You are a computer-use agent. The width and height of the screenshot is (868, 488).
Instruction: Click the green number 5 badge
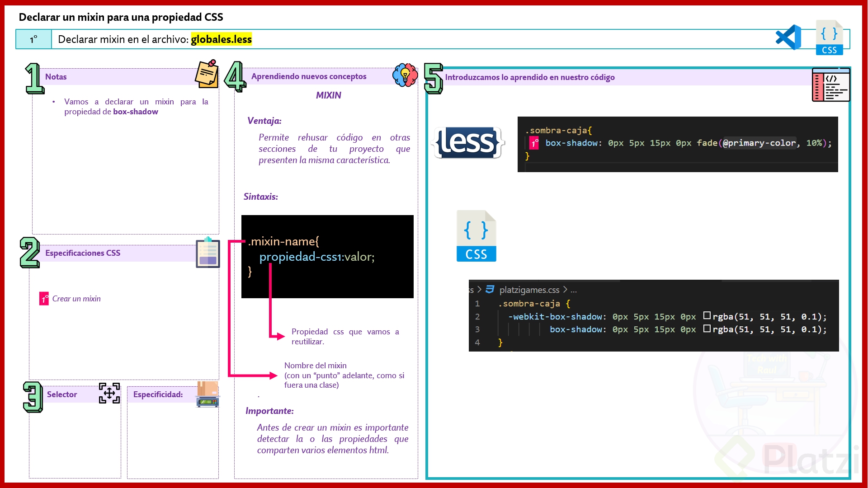pos(433,79)
